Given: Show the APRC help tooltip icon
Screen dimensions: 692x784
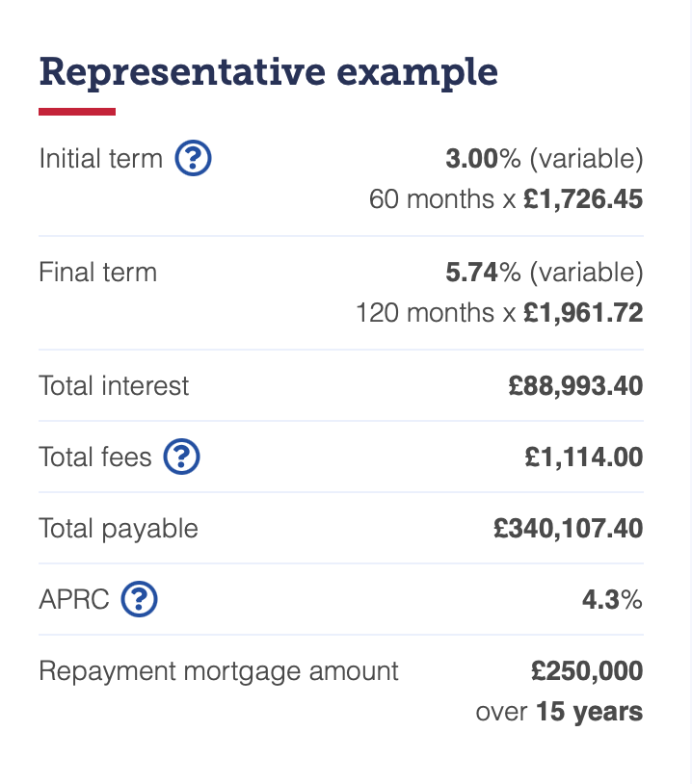Looking at the screenshot, I should pyautogui.click(x=139, y=599).
